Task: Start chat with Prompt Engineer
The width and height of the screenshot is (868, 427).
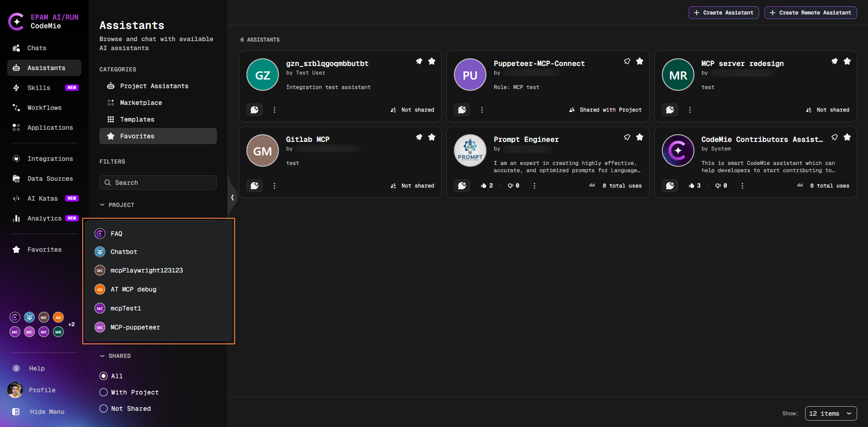Action: click(462, 186)
